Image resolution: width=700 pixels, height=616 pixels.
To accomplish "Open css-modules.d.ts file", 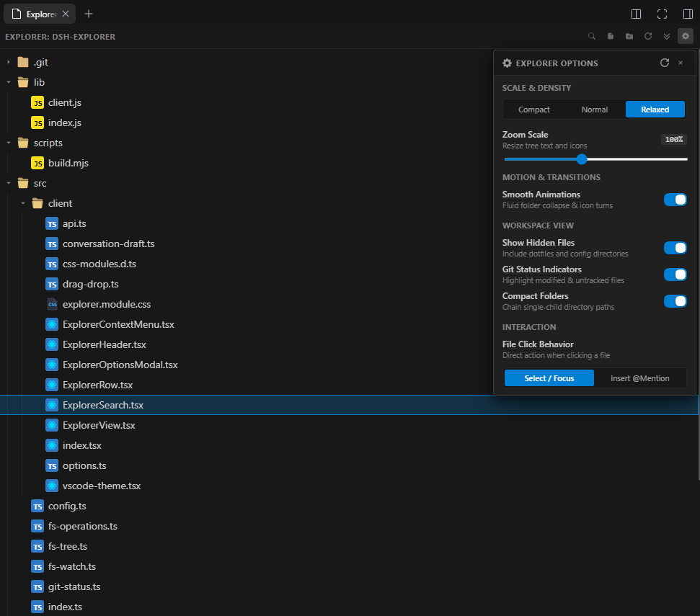I will [x=99, y=264].
